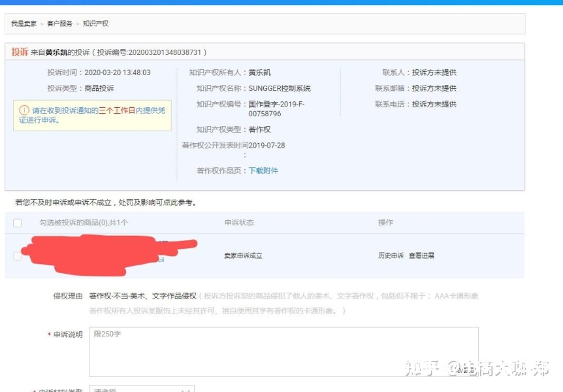The width and height of the screenshot is (563, 392).
Task: Click the orange warning info icon
Action: [x=24, y=110]
